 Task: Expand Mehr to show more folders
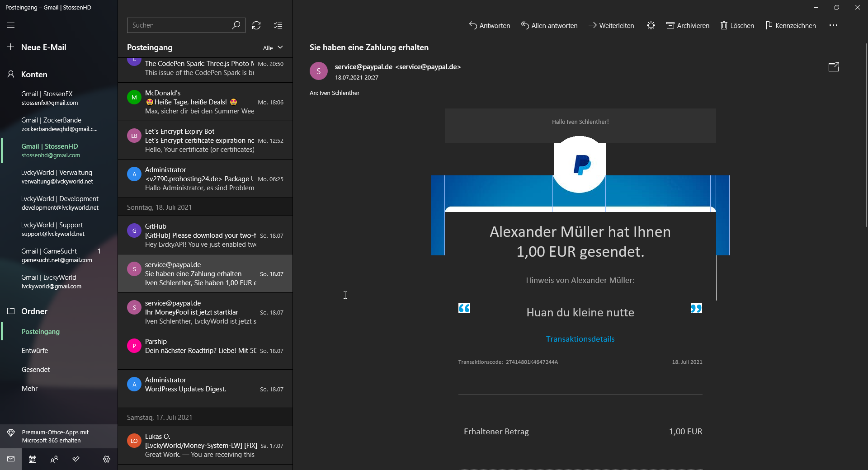30,389
